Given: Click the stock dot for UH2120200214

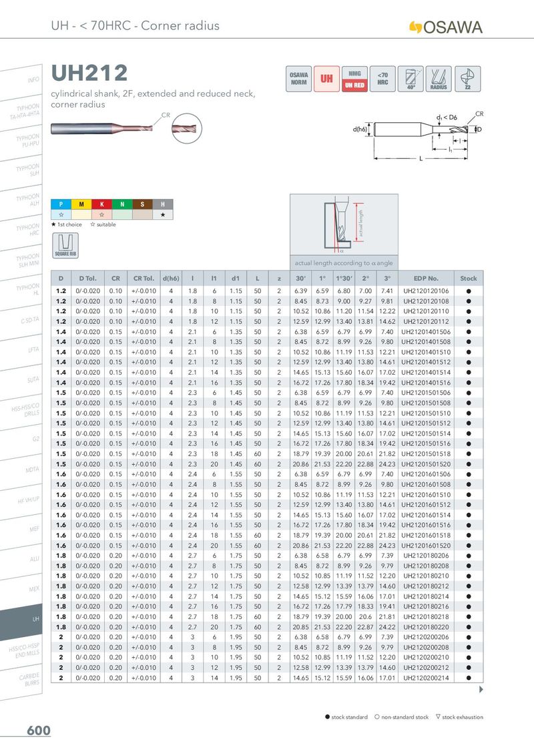Looking at the screenshot, I should (469, 678).
